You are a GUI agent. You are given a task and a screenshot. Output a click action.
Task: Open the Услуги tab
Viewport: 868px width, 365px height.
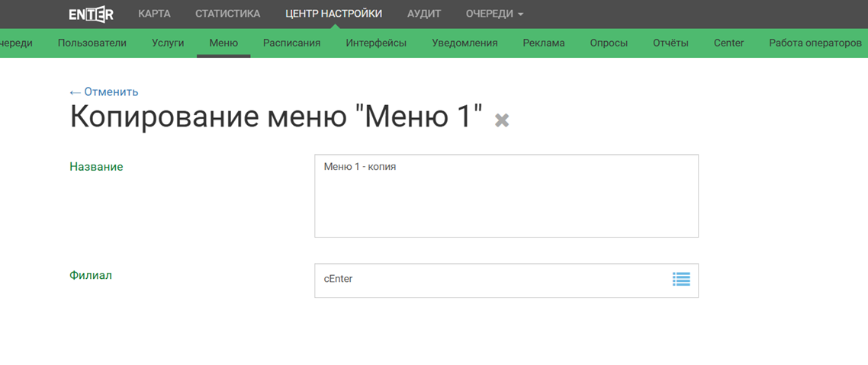click(x=168, y=43)
